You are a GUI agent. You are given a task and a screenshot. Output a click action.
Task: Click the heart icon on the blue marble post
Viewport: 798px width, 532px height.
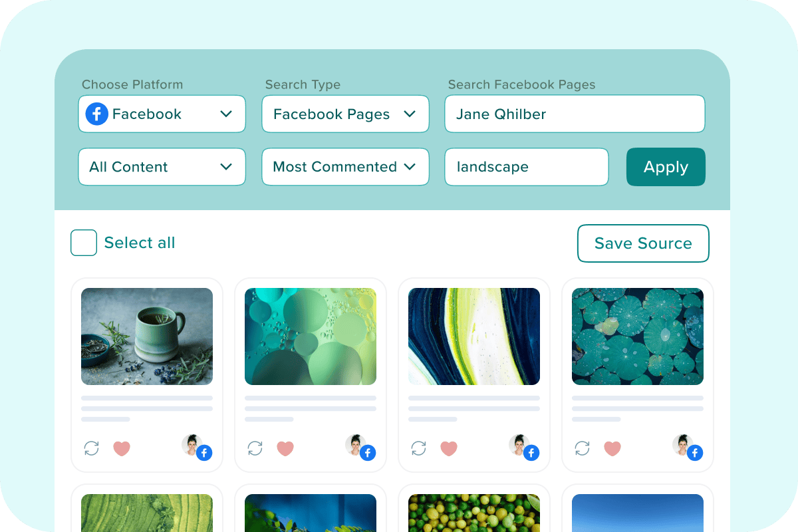pos(449,449)
